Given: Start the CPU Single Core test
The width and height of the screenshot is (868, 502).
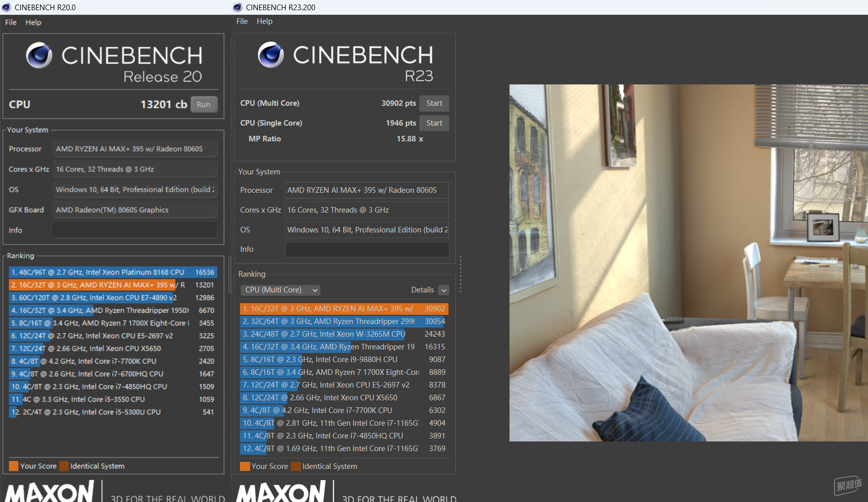Looking at the screenshot, I should (x=434, y=123).
